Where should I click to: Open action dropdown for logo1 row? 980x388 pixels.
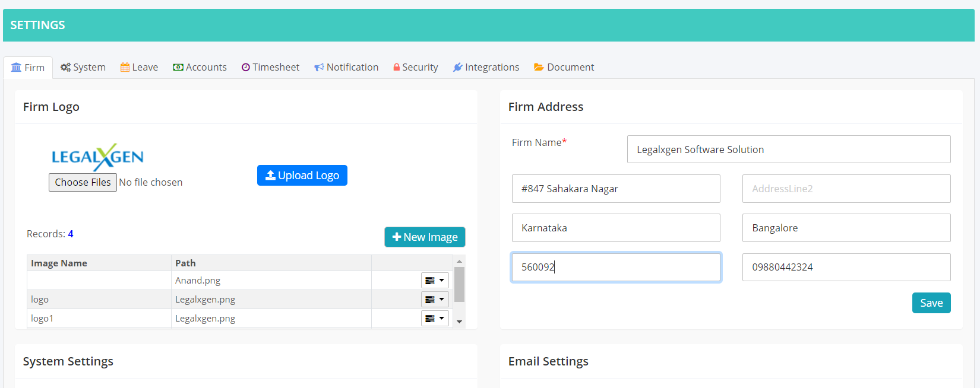point(435,319)
